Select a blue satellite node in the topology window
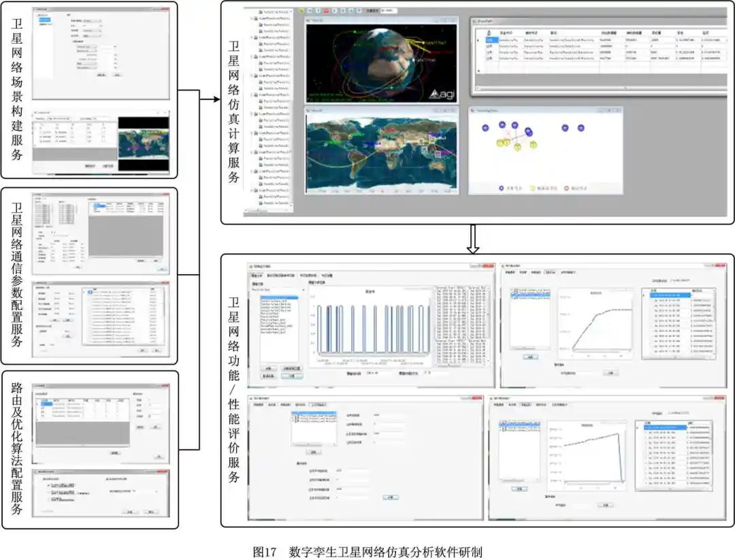The height and width of the screenshot is (560, 735). pos(502,125)
